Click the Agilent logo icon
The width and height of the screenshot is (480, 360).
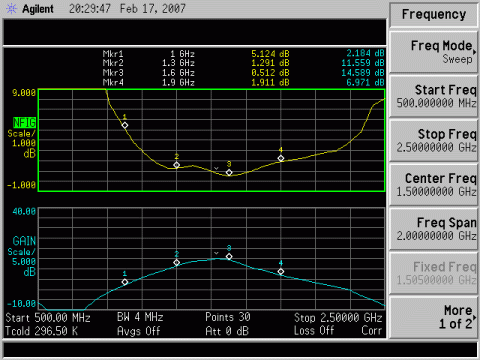(11, 9)
